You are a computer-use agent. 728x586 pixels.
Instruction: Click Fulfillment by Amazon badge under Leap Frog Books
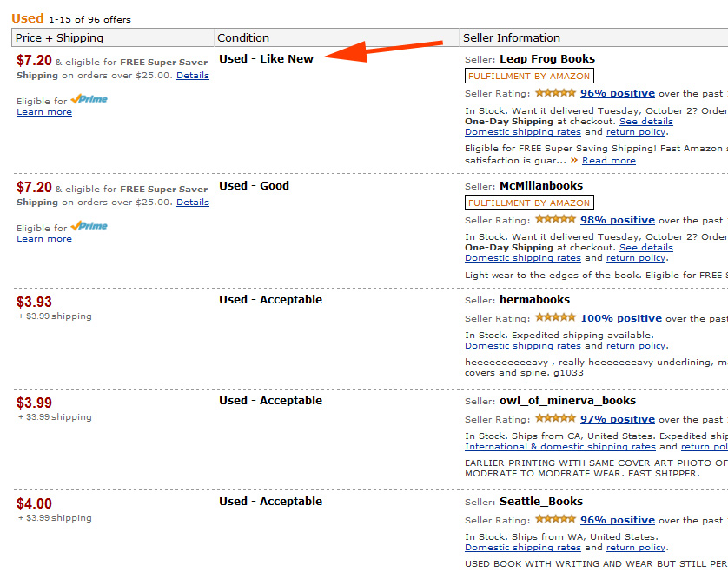[x=529, y=76]
